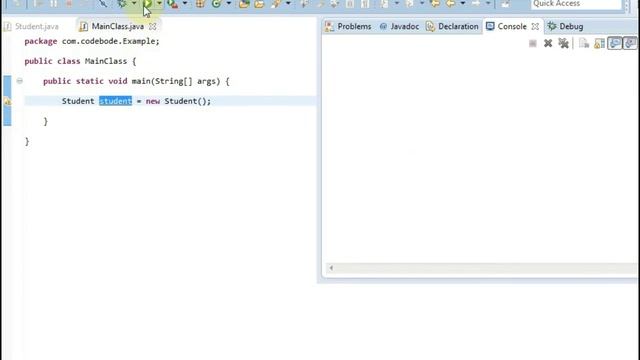Viewport: 640px width, 360px height.
Task: Close the Console view tab
Action: 535,27
